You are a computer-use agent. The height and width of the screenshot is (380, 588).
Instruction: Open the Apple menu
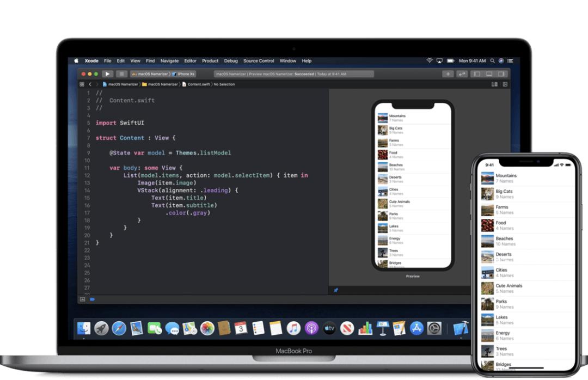pos(77,61)
